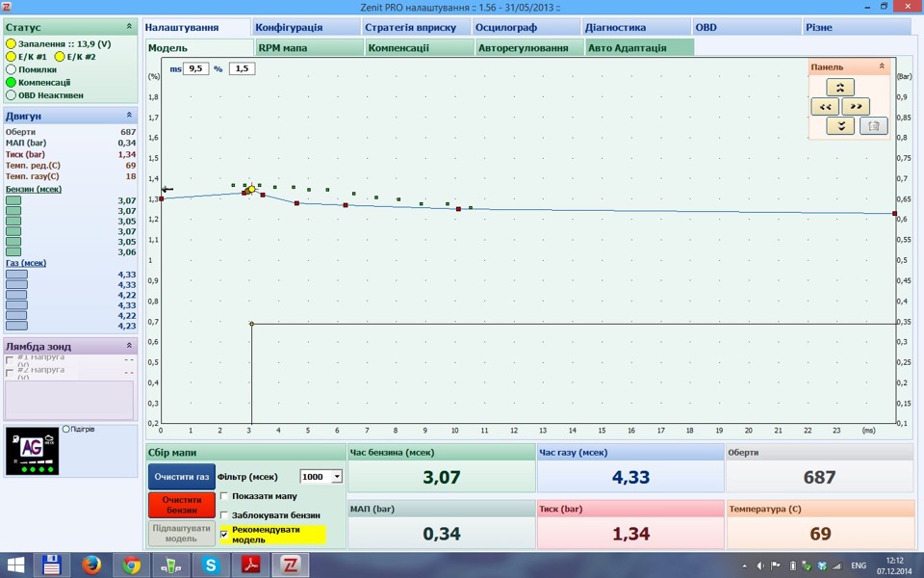Click the trash bin icon in Панель
Viewport: 924px width, 578px height.
click(x=874, y=125)
